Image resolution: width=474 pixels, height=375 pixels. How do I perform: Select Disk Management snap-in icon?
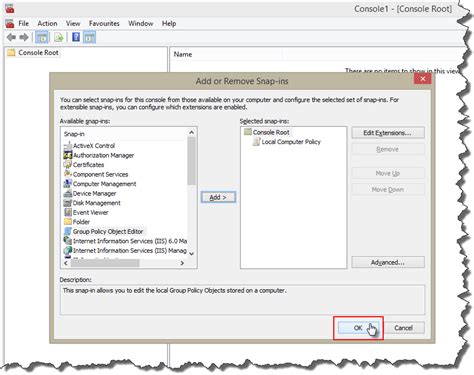[x=68, y=203]
